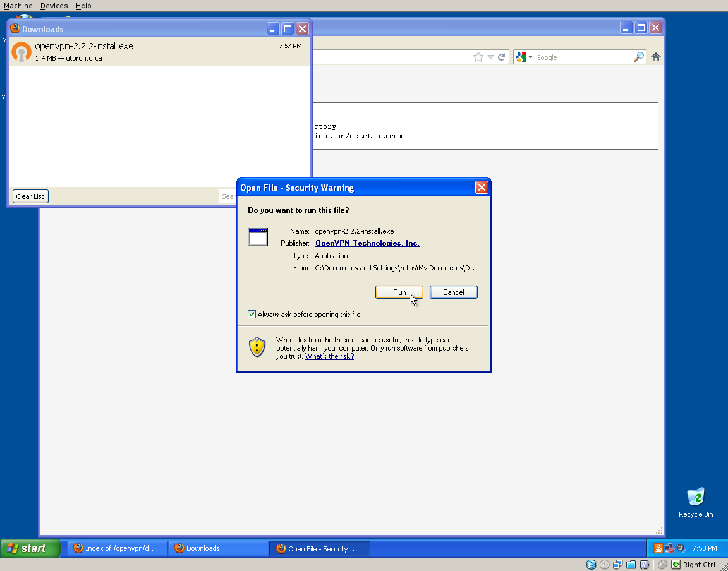The image size is (728, 571).
Task: Reload the page in Firefox
Action: (501, 57)
